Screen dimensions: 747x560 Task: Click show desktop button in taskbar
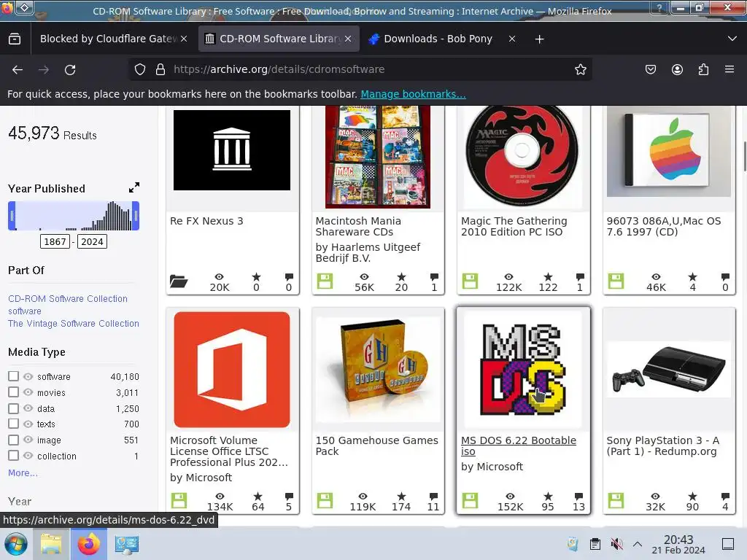(x=728, y=544)
